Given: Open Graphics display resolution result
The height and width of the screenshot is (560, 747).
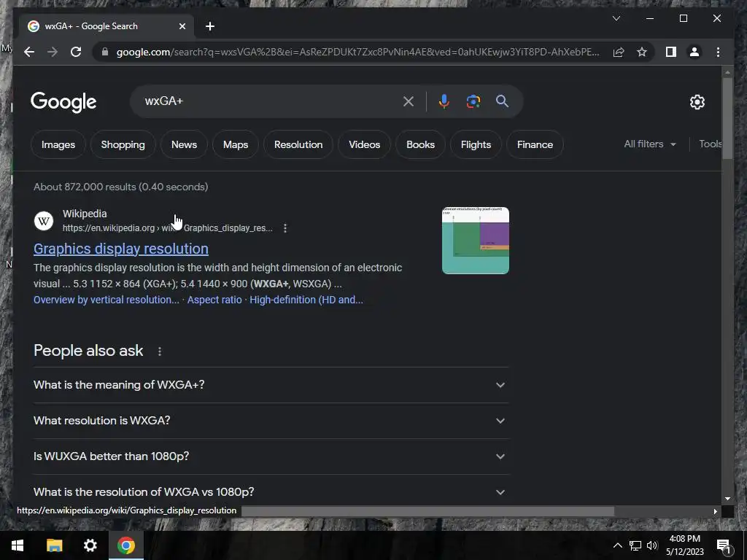Looking at the screenshot, I should click(121, 249).
